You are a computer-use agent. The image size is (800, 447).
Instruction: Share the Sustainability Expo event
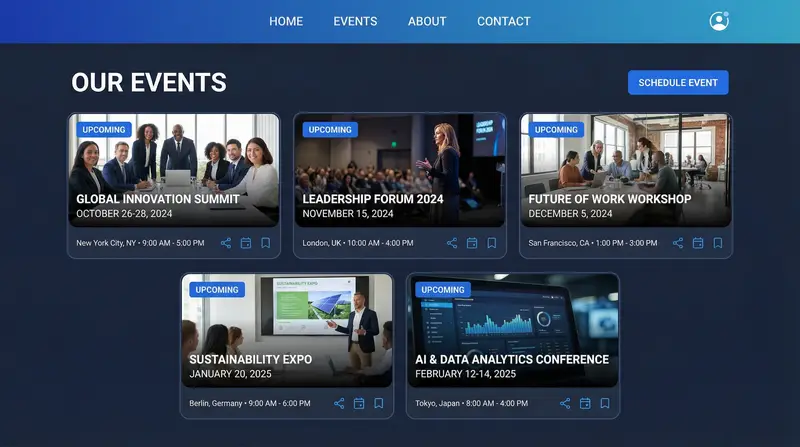[339, 403]
